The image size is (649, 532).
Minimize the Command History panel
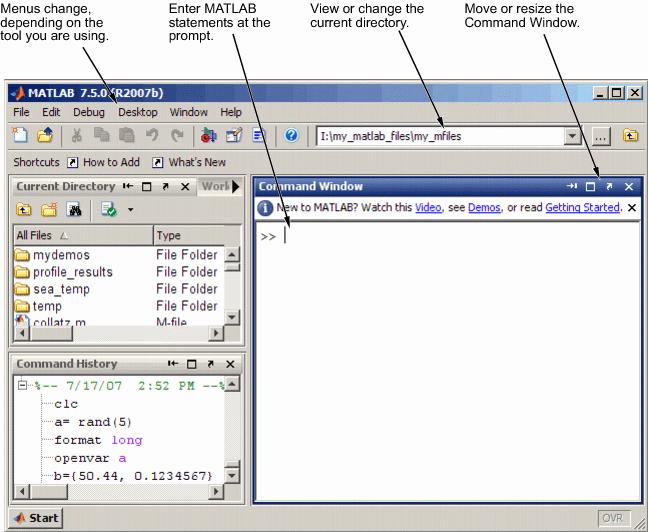(x=173, y=364)
